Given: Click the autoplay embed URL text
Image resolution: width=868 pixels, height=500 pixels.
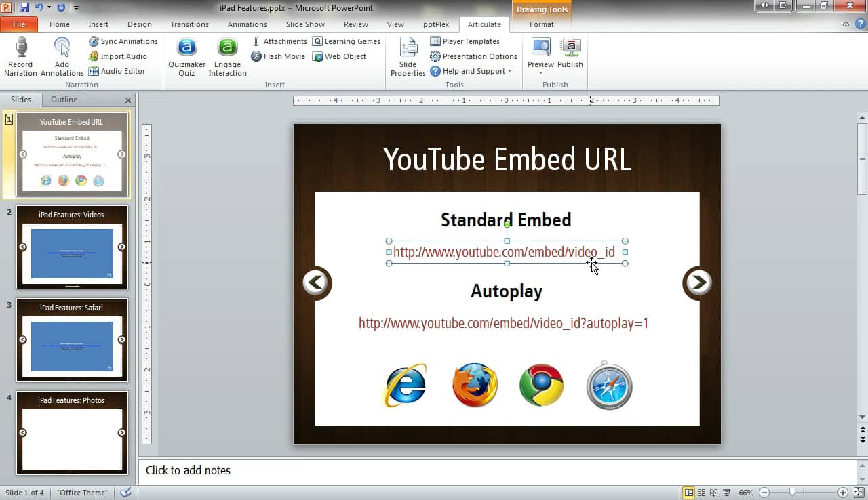Looking at the screenshot, I should coord(503,323).
